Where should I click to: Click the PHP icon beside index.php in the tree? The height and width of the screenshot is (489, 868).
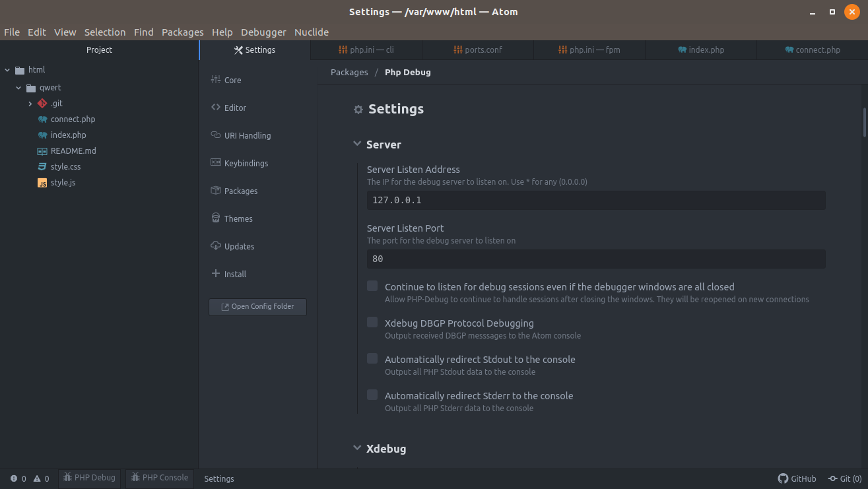(x=42, y=135)
